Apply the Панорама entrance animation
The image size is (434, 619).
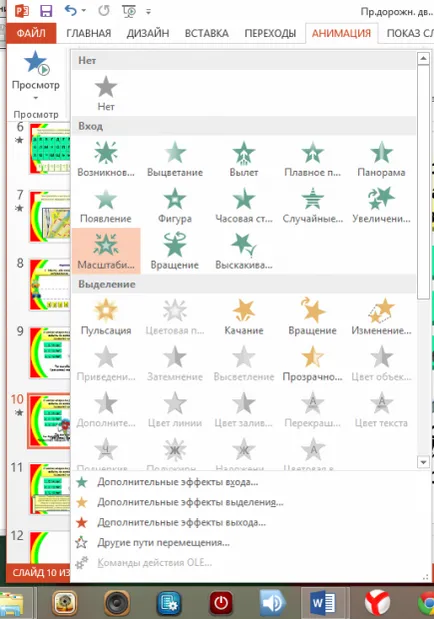[x=381, y=159]
